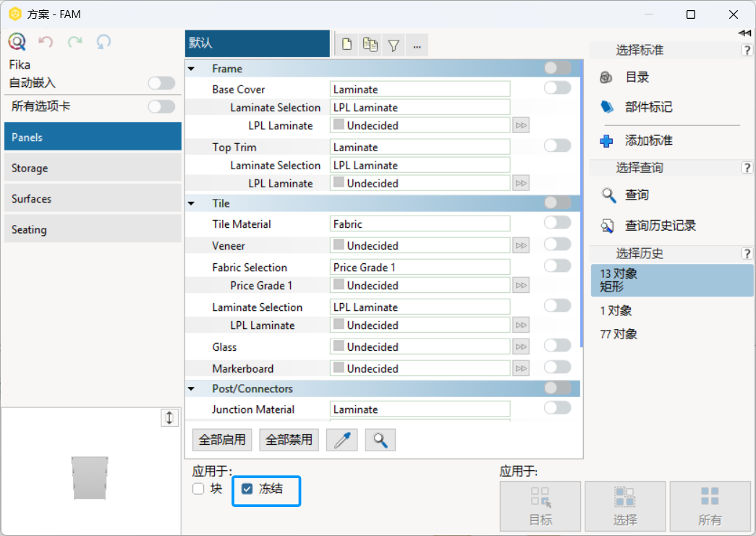
Task: Toggle the Frame section switch
Action: point(557,68)
